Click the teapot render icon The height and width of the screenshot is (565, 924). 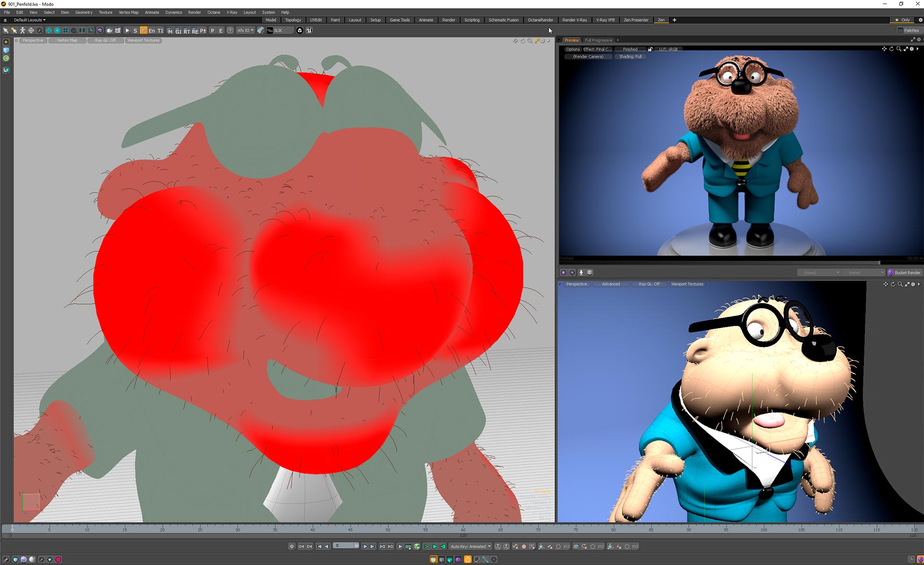pyautogui.click(x=109, y=30)
